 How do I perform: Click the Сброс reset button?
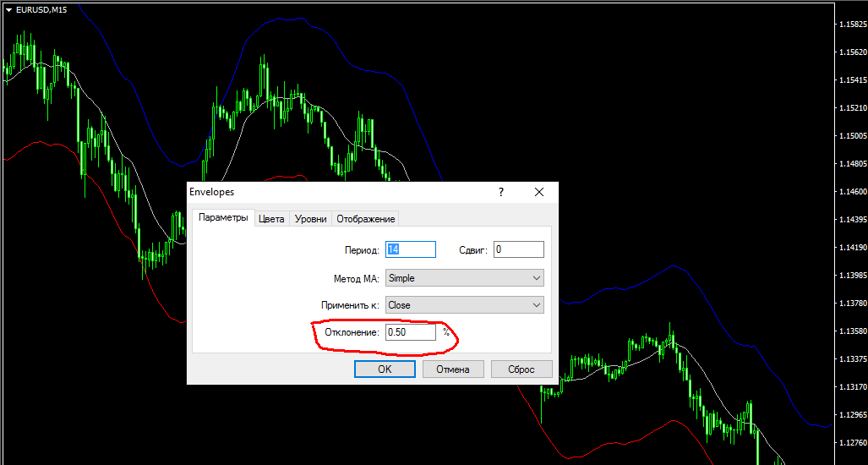tap(521, 369)
